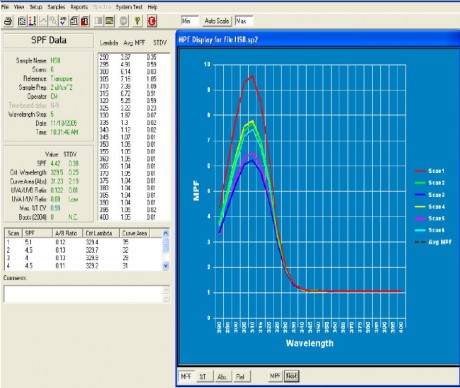Click the blue down-arrows toolbar icon
The height and width of the screenshot is (388, 460).
[x=63, y=21]
